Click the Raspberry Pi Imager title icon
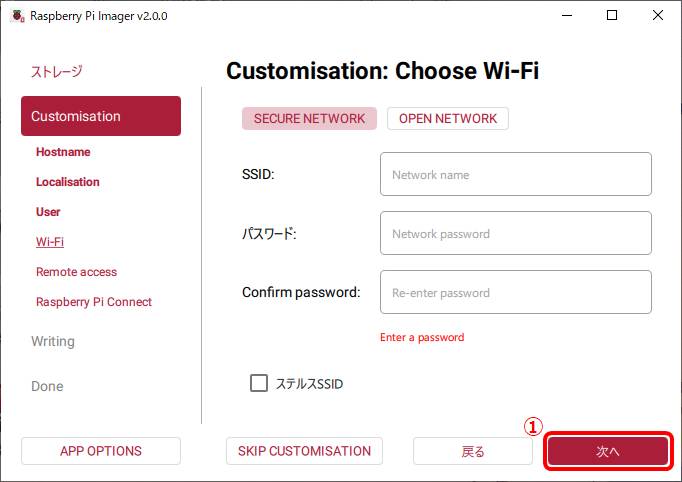The width and height of the screenshot is (682, 482). coord(16,15)
